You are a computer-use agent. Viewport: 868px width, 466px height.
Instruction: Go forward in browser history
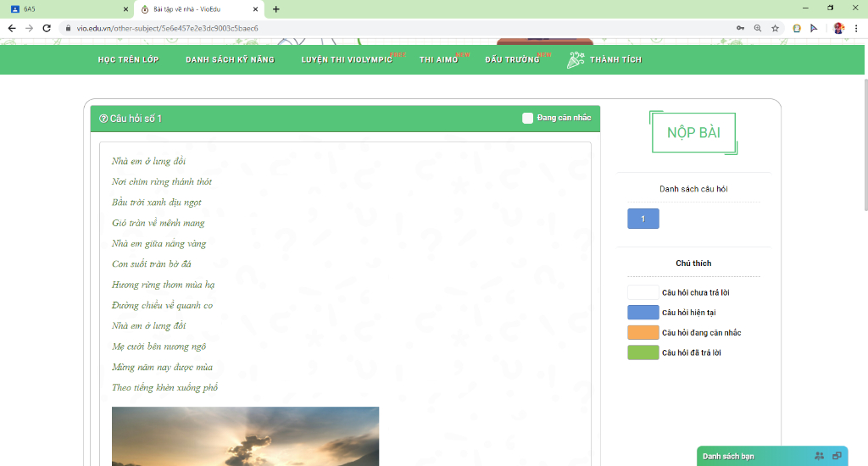click(30, 28)
